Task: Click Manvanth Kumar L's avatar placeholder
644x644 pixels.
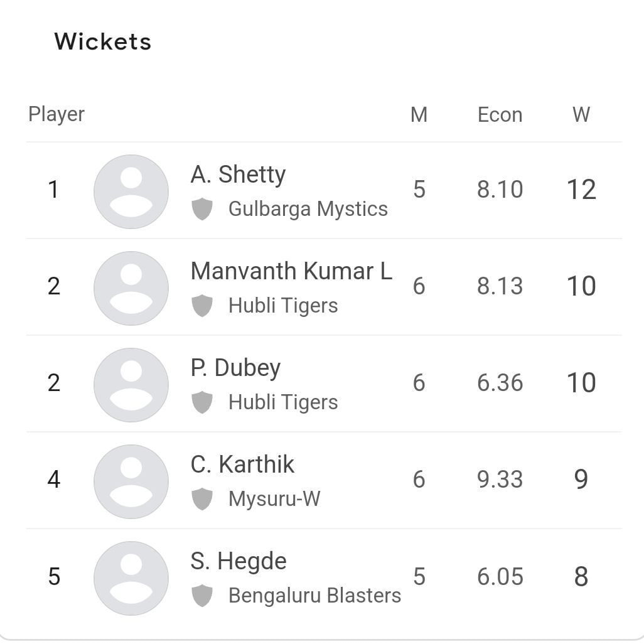Action: click(x=131, y=287)
